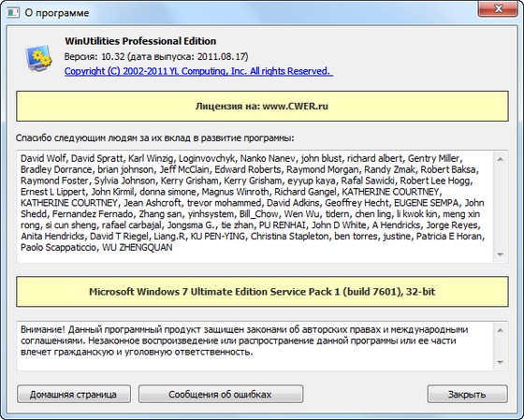The width and height of the screenshot is (524, 420).
Task: Click the warning text box up arrow
Action: coord(501,330)
